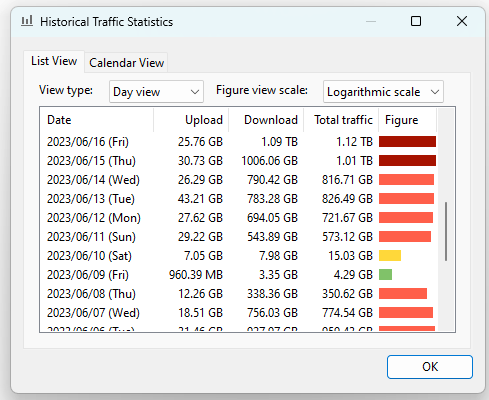
Task: Close the Historical Traffic Statistics window
Action: pos(462,21)
